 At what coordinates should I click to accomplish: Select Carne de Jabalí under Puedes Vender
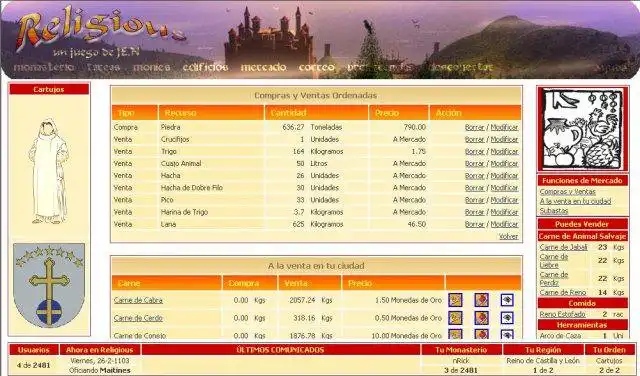click(x=563, y=247)
